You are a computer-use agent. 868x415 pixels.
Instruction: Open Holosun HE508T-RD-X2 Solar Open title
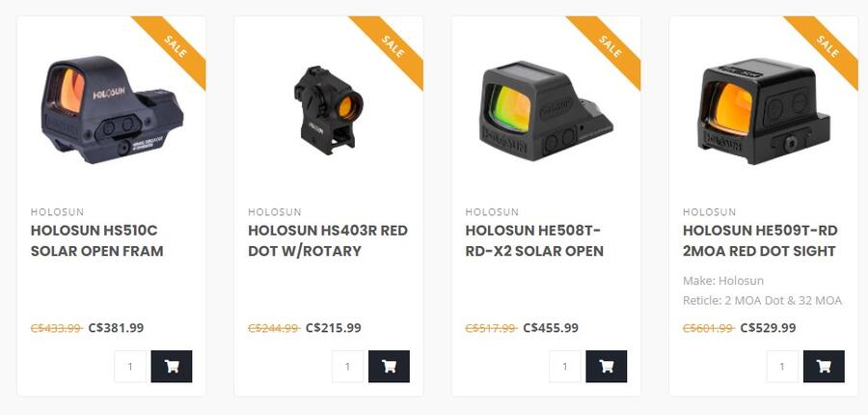coord(534,240)
